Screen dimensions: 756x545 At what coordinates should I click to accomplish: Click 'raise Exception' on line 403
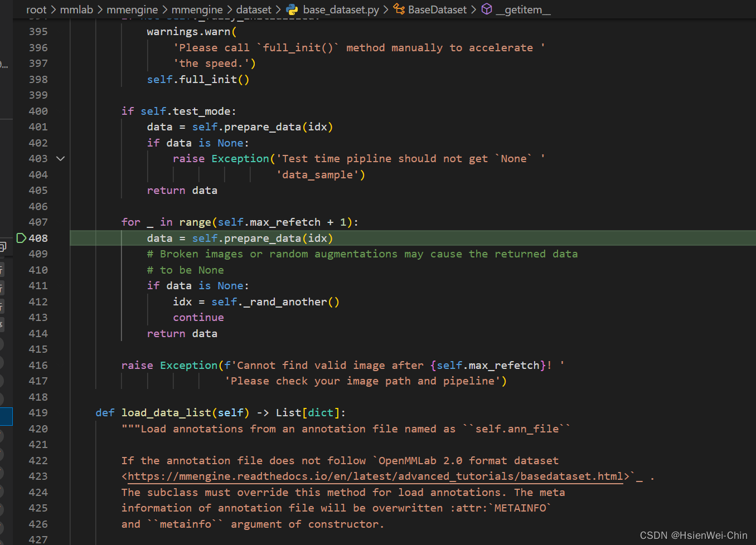point(221,159)
